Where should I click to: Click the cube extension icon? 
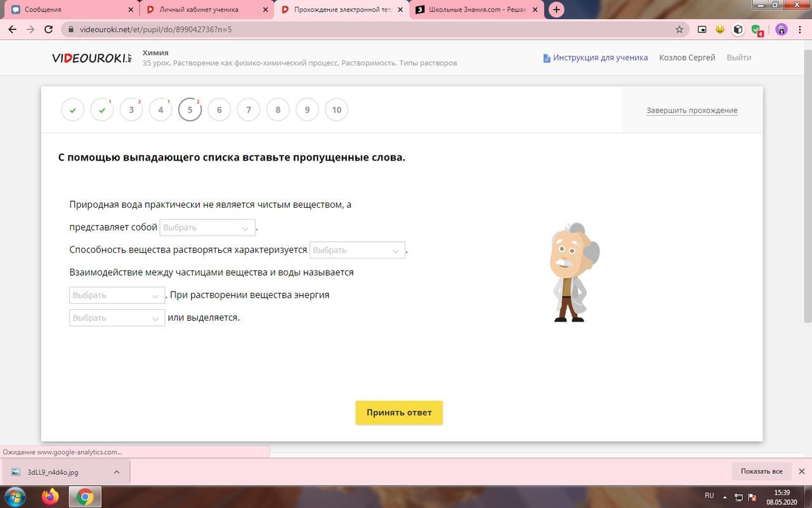[x=738, y=29]
